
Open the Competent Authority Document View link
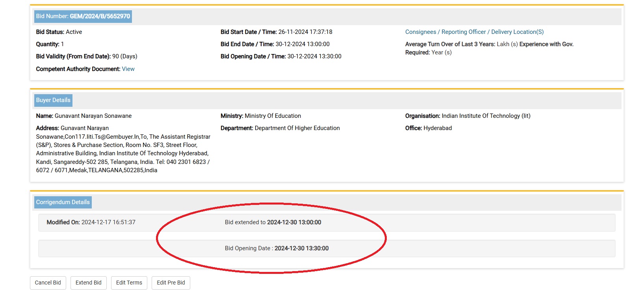[128, 69]
